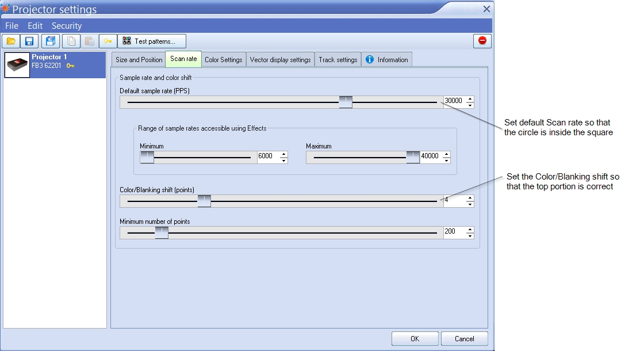Increase default sample rate with up arrow

[x=470, y=99]
